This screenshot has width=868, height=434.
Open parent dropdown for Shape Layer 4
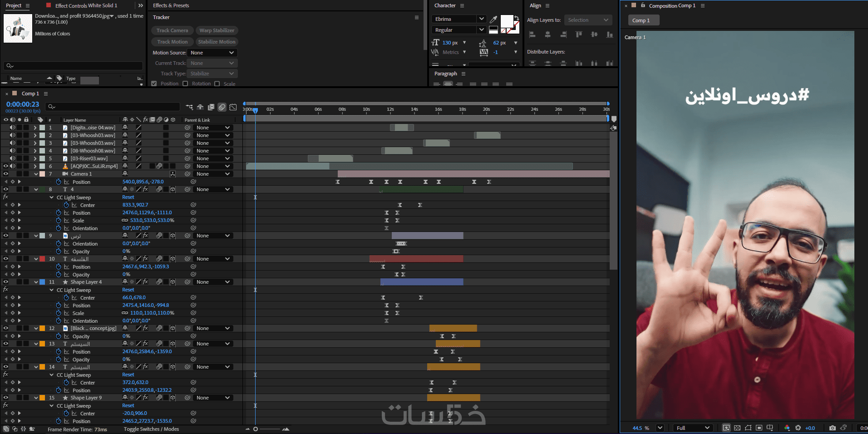click(213, 282)
